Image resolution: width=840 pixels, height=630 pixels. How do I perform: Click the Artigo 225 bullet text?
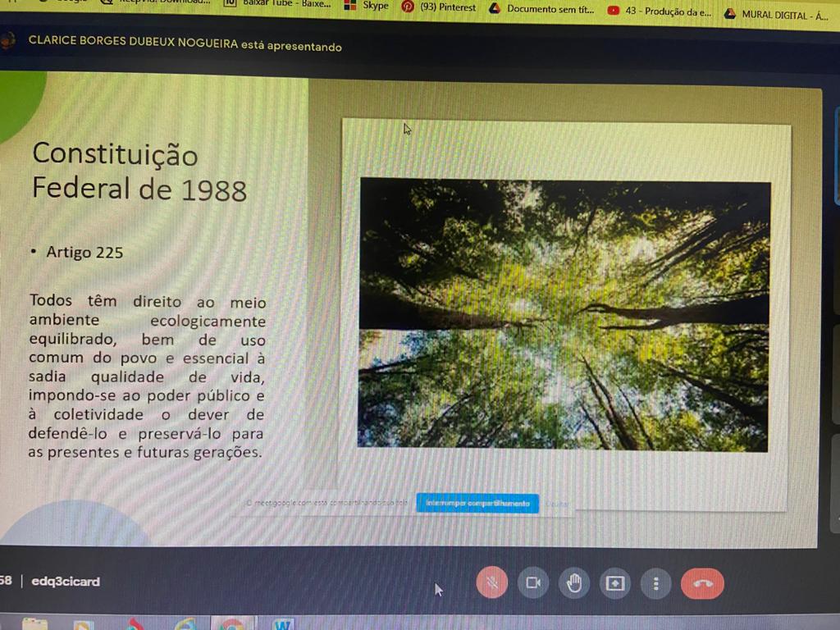point(84,253)
